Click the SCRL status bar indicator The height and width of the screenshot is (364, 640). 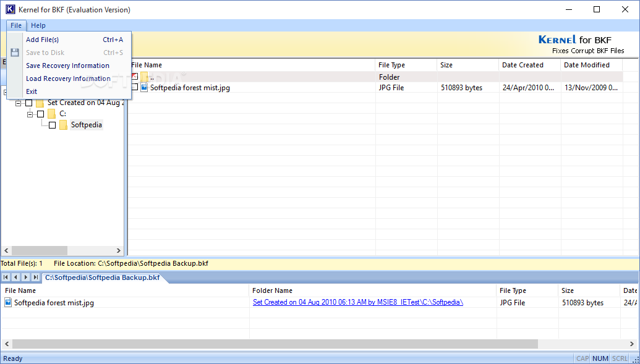pos(620,358)
